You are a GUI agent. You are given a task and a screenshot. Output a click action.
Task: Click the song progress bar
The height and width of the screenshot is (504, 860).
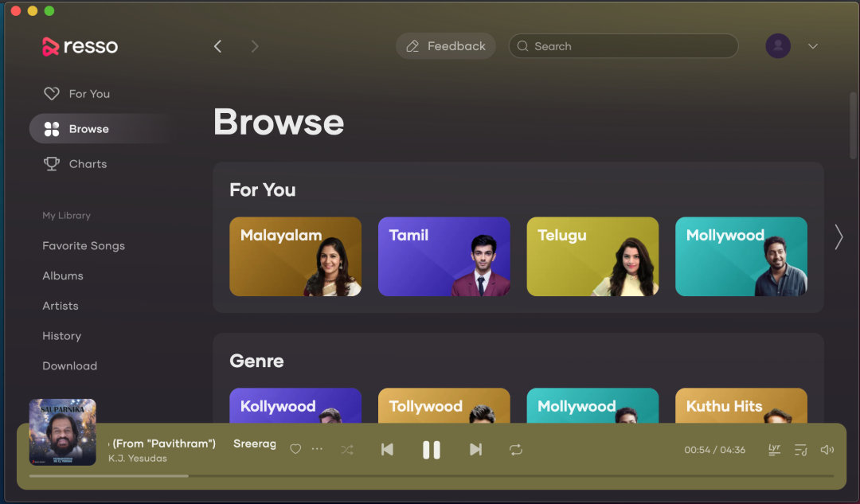(431, 476)
